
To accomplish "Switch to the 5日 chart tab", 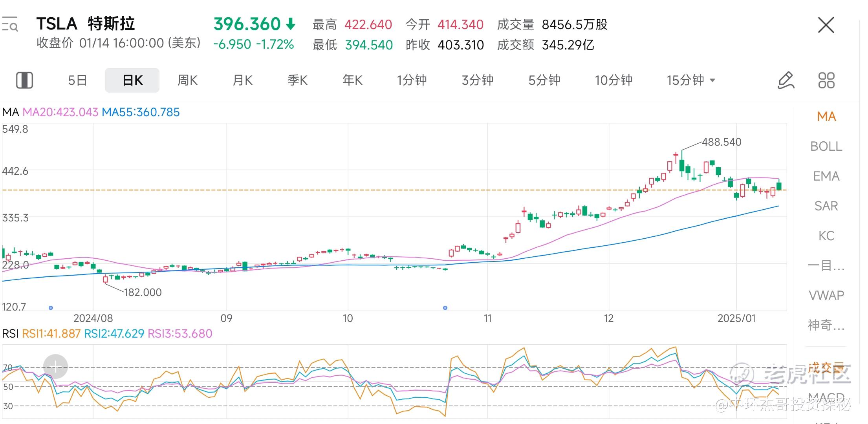I will click(77, 80).
